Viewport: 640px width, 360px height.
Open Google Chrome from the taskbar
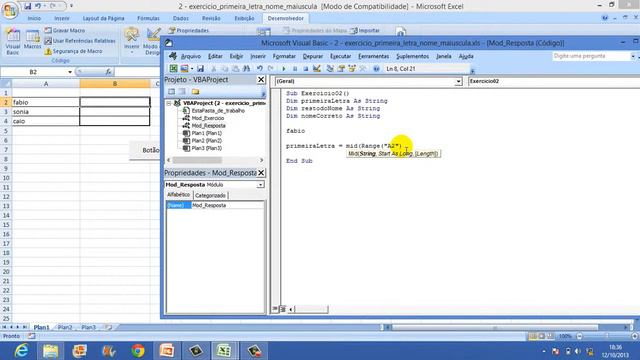click(x=138, y=351)
